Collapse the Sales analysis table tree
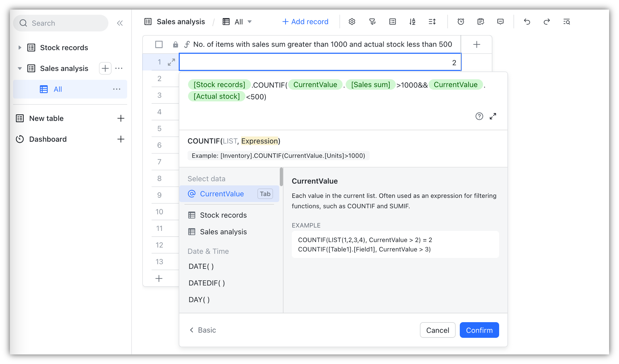 (20, 68)
